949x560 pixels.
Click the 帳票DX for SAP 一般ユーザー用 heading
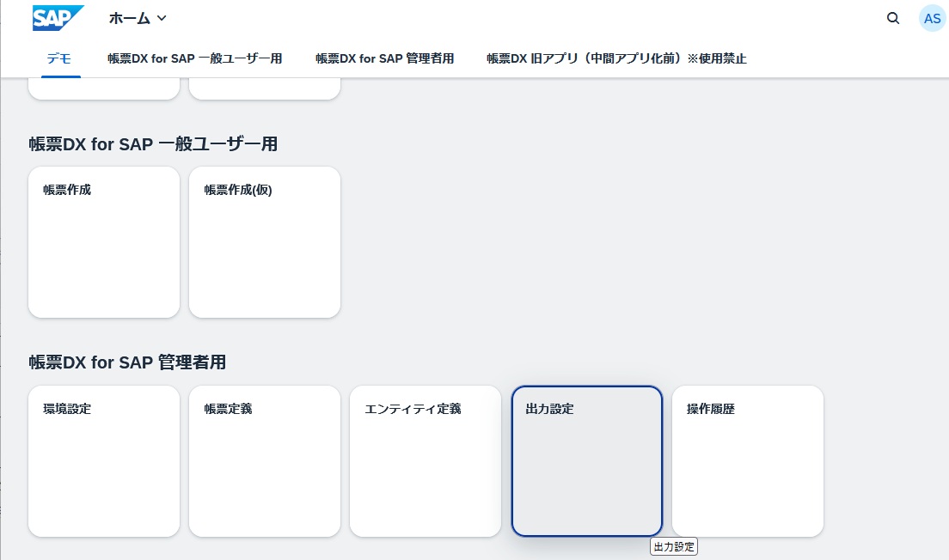coord(152,143)
